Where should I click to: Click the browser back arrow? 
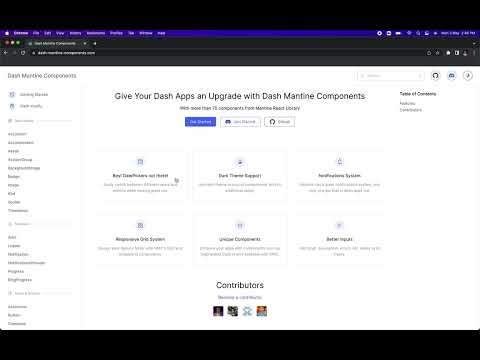(6, 53)
